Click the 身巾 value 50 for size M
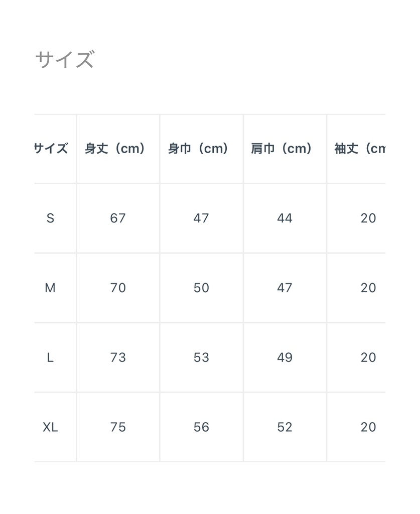Viewport: 420px width, 514px height. click(201, 288)
